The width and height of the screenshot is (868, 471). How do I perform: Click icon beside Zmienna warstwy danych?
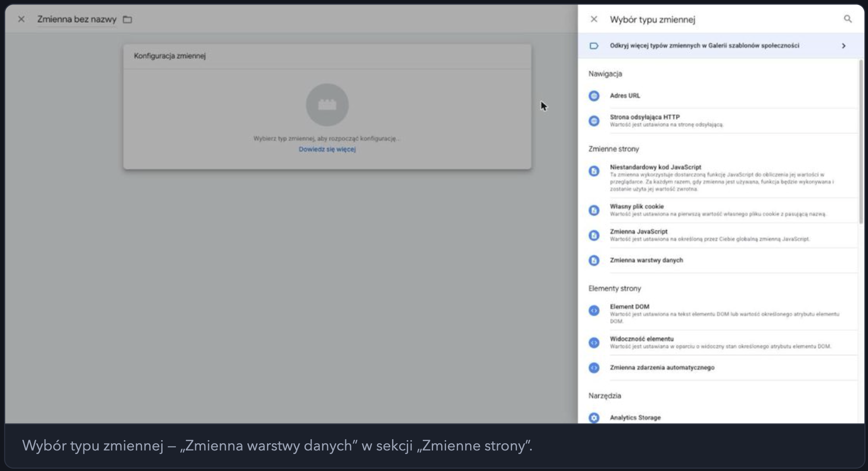(x=594, y=260)
